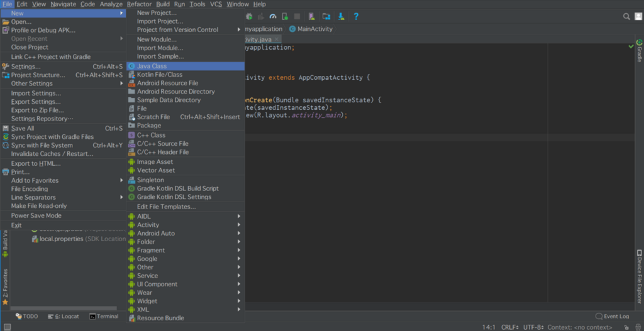644x331 pixels.
Task: Click the Project Structure folder toolbar icon
Action: click(x=326, y=16)
